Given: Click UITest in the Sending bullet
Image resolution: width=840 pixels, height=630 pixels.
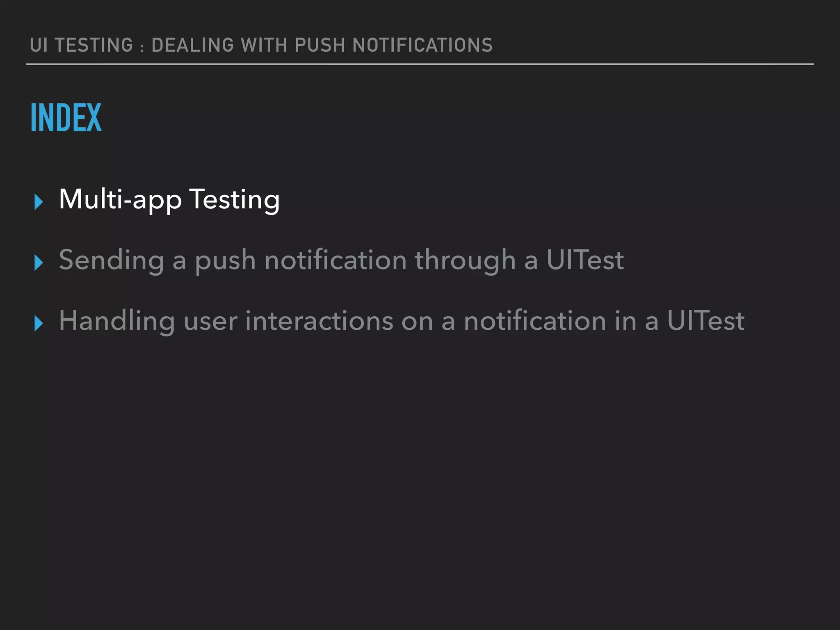Looking at the screenshot, I should pyautogui.click(x=585, y=260).
